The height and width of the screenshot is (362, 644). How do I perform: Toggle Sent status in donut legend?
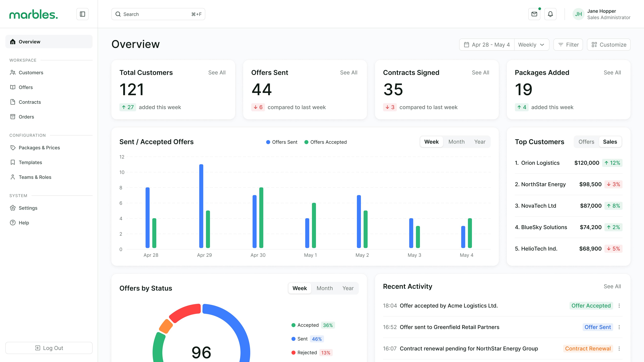pyautogui.click(x=308, y=339)
